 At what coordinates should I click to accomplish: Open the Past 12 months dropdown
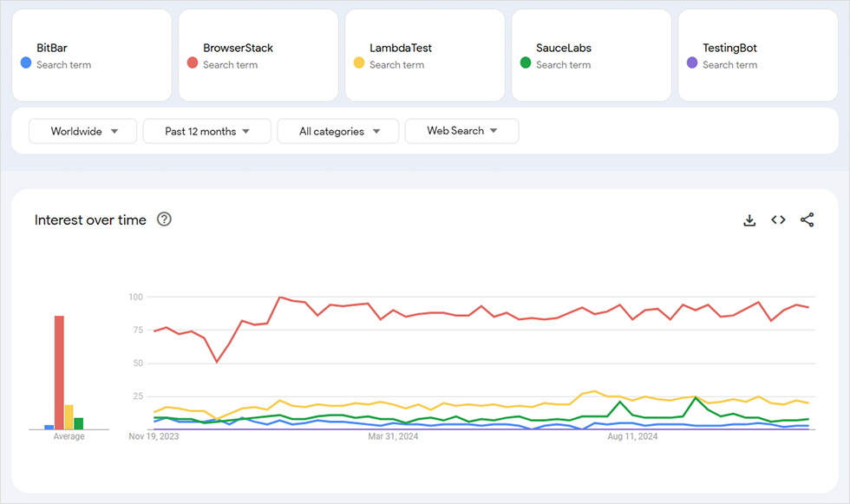[207, 131]
